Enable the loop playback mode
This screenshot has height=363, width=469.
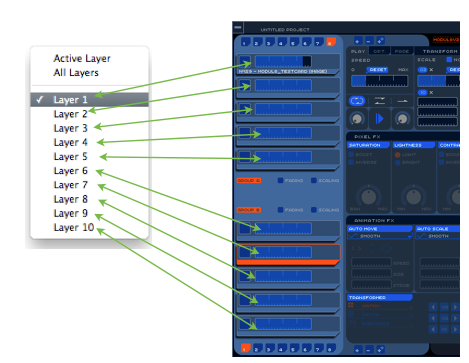(x=357, y=101)
